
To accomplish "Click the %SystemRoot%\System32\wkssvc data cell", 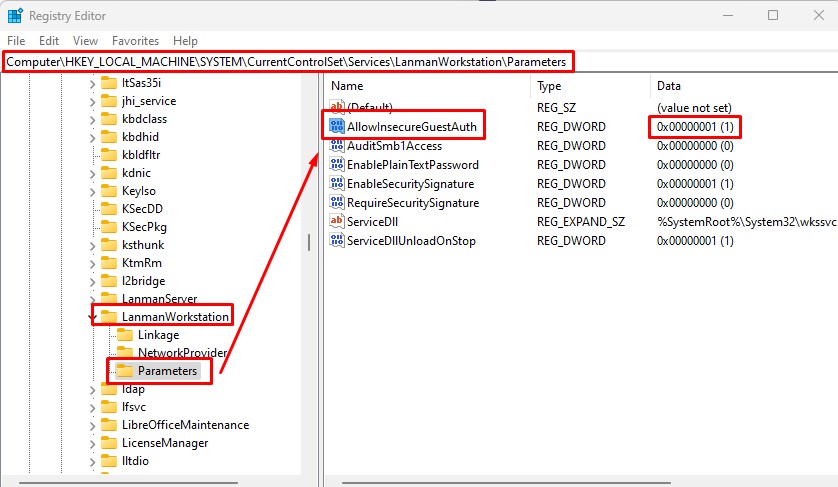I will pos(746,221).
